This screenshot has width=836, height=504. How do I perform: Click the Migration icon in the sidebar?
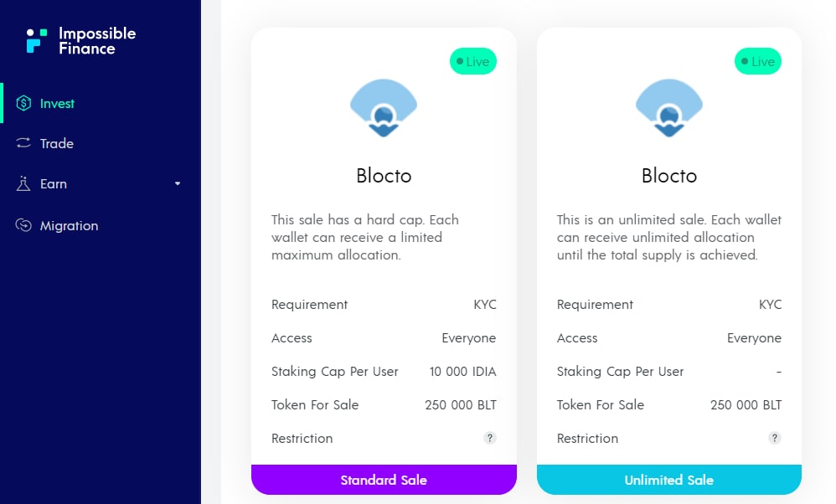coord(23,226)
